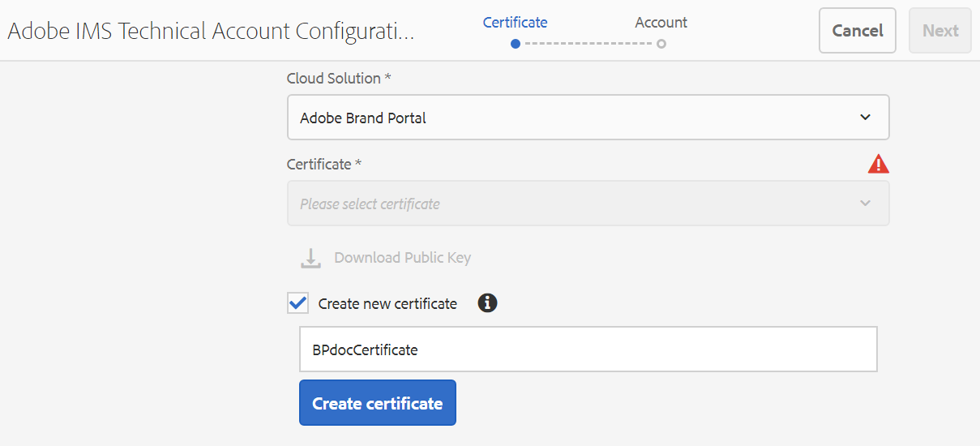Cancel the IMS configuration wizard
Viewport: 980px width, 446px height.
tap(857, 31)
